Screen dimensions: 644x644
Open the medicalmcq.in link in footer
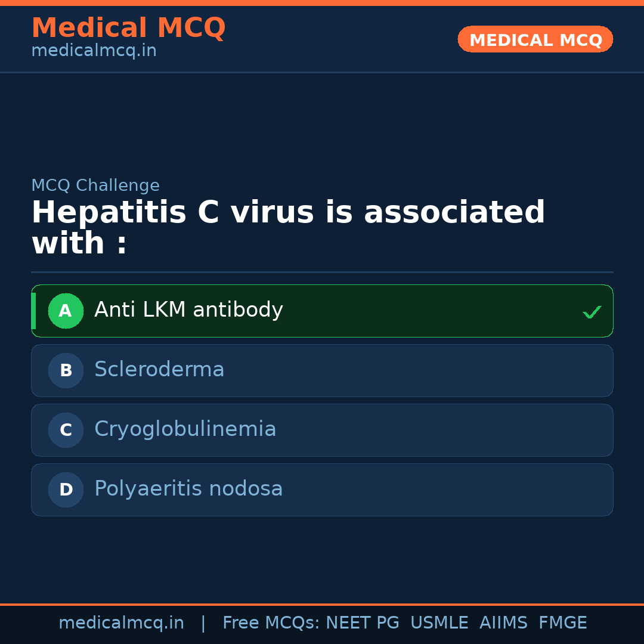click(121, 623)
